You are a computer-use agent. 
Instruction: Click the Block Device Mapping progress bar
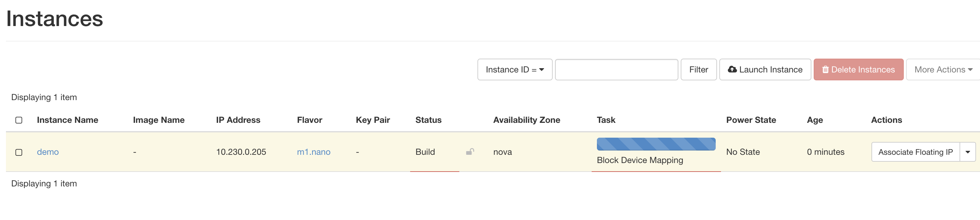coord(656,144)
